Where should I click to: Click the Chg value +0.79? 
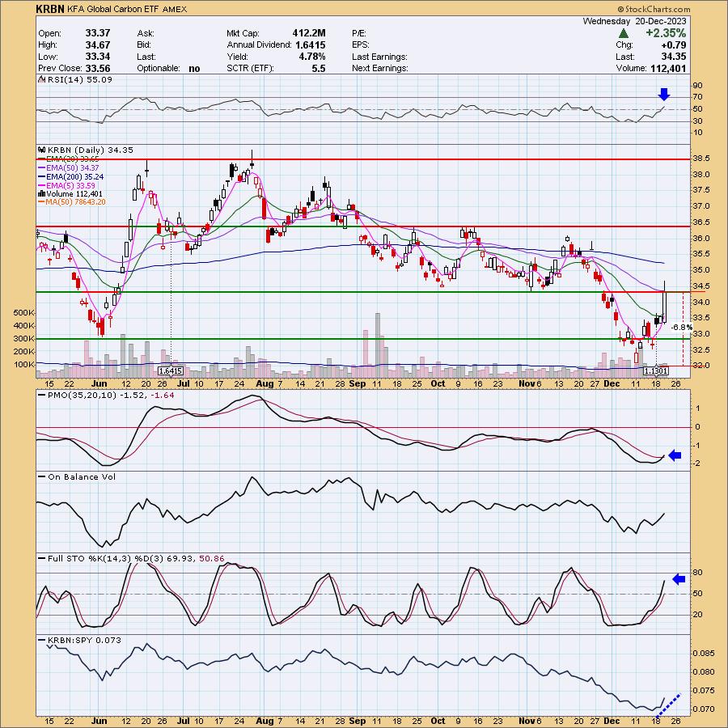(x=673, y=45)
